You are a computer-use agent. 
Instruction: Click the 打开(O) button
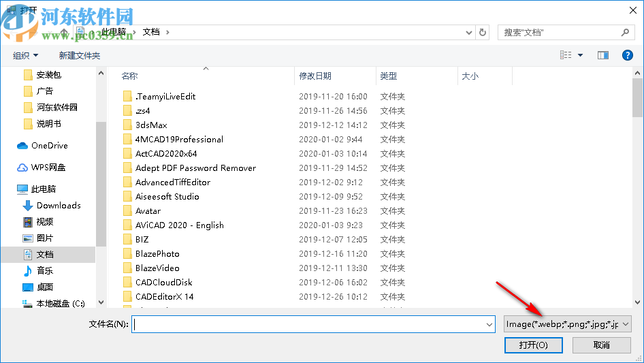[x=534, y=345]
